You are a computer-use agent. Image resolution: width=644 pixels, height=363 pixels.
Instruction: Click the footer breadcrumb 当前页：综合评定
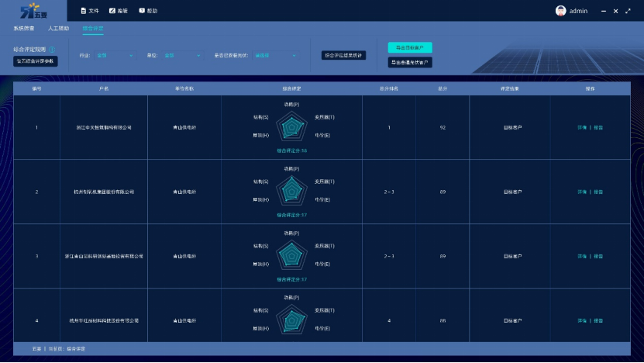pyautogui.click(x=67, y=349)
